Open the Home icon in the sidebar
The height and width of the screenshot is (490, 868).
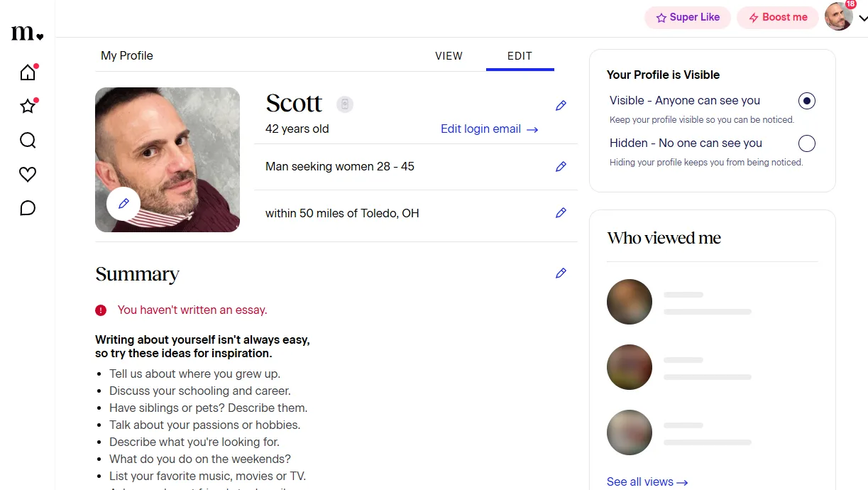(28, 72)
